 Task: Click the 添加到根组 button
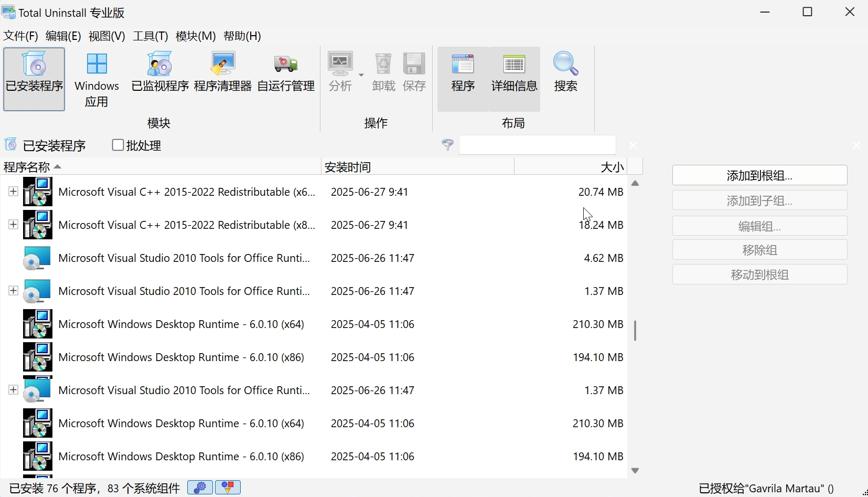759,175
